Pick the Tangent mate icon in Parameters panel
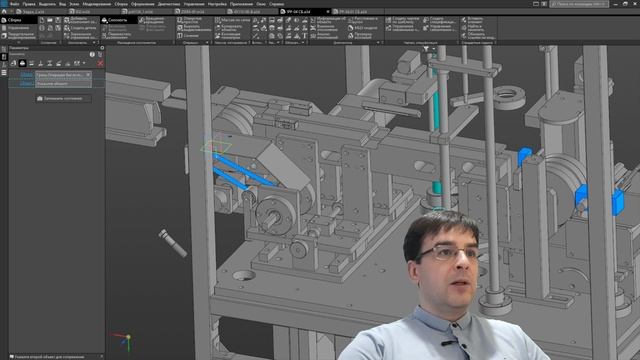Screen dimensions: 640x360 pos(67,63)
